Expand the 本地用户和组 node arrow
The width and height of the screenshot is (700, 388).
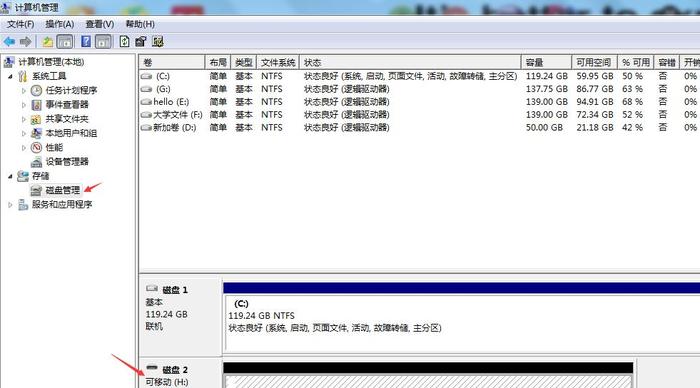[x=24, y=134]
